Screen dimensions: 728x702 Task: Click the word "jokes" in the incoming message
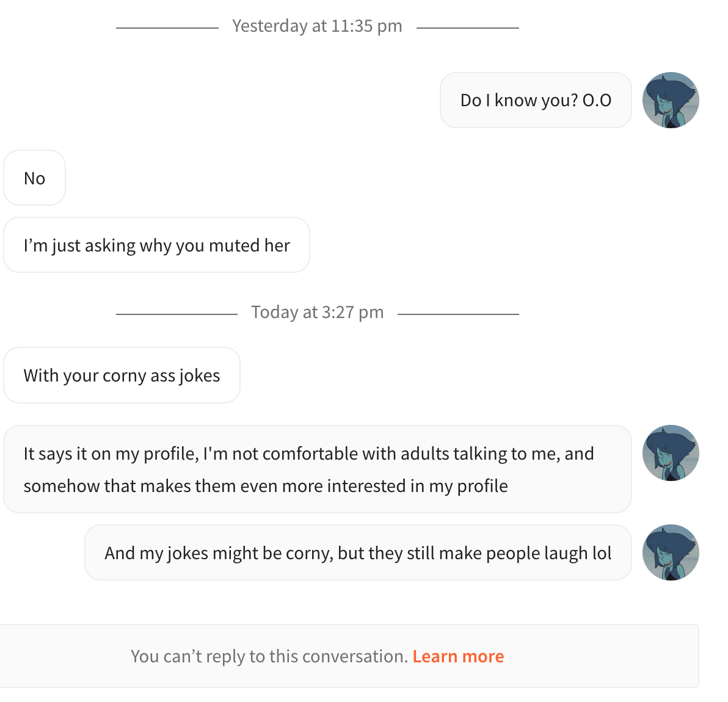[200, 376]
